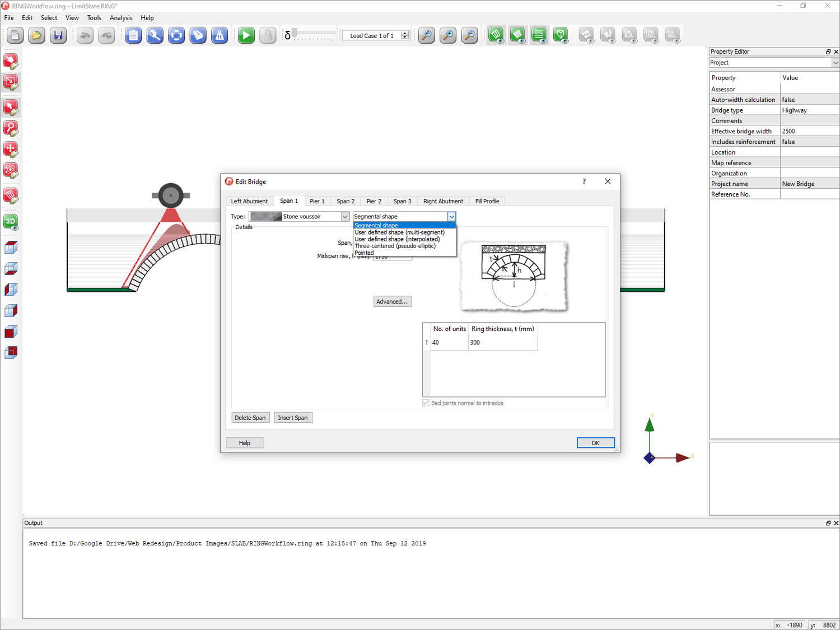Open the Stone voussoir type dropdown
Image resolution: width=840 pixels, height=630 pixels.
tap(345, 216)
